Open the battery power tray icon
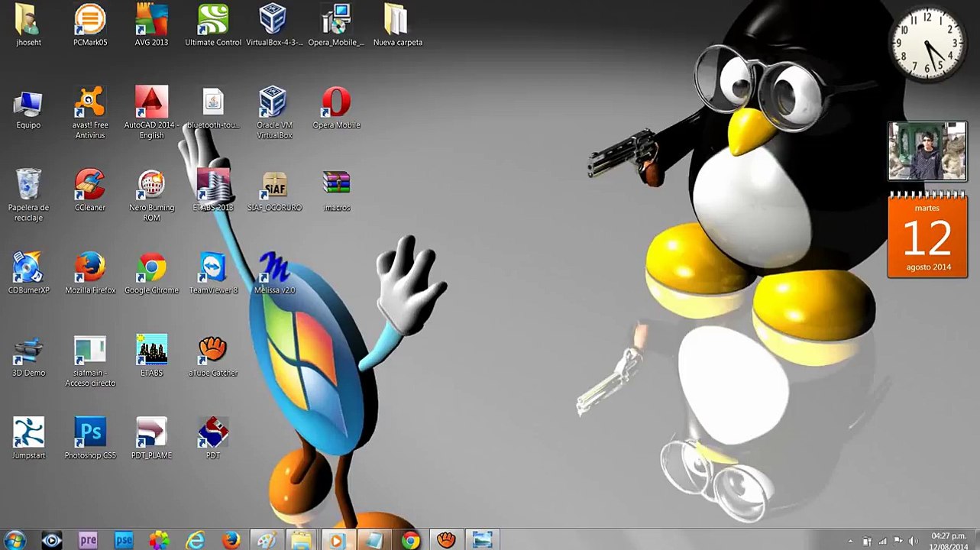 pos(867,542)
